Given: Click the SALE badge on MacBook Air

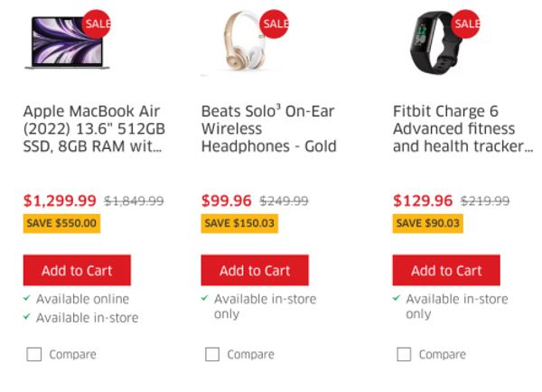Looking at the screenshot, I should 96,23.
